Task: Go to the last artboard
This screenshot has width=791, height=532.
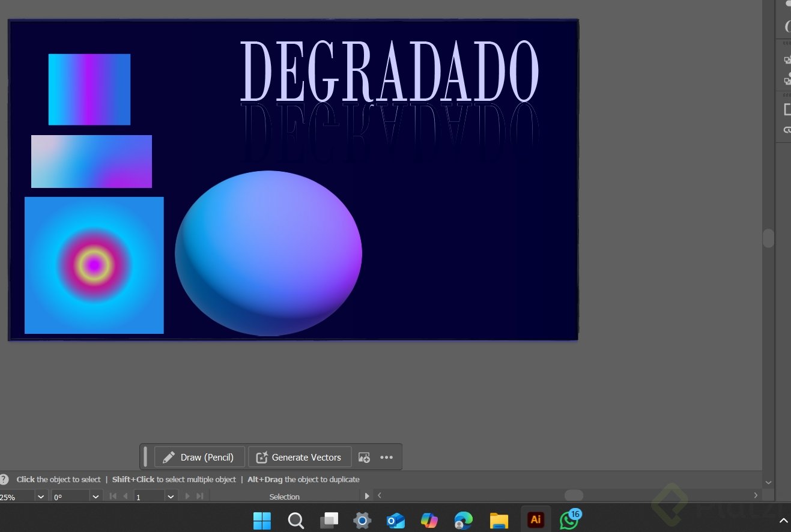Action: [200, 497]
